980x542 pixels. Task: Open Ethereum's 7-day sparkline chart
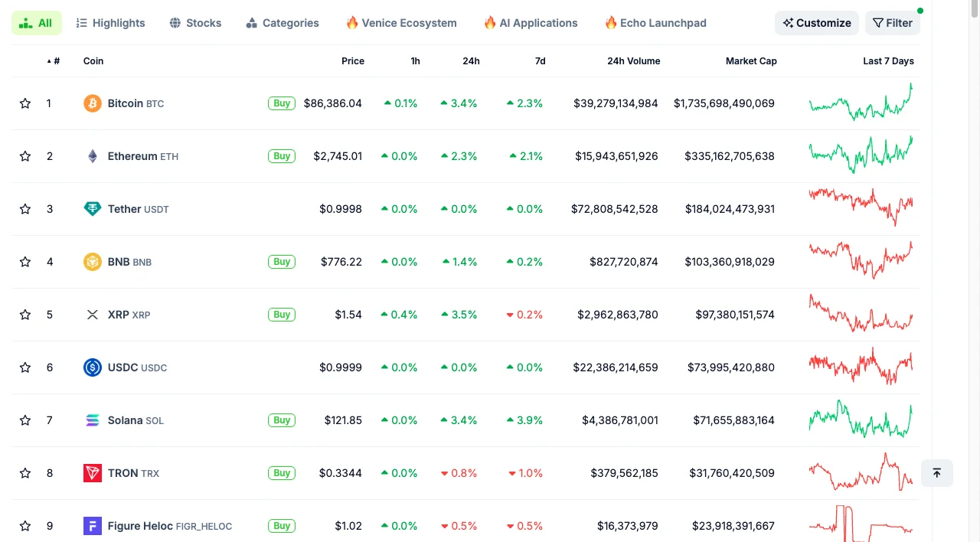tap(861, 155)
